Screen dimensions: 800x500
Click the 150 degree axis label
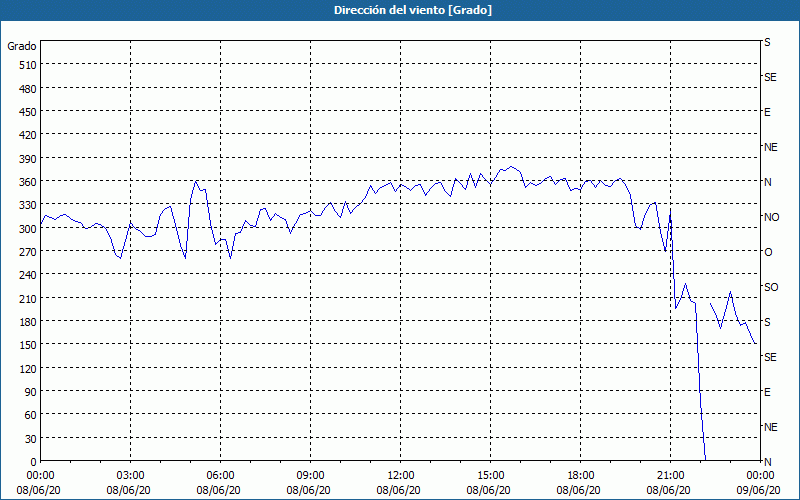click(x=28, y=345)
